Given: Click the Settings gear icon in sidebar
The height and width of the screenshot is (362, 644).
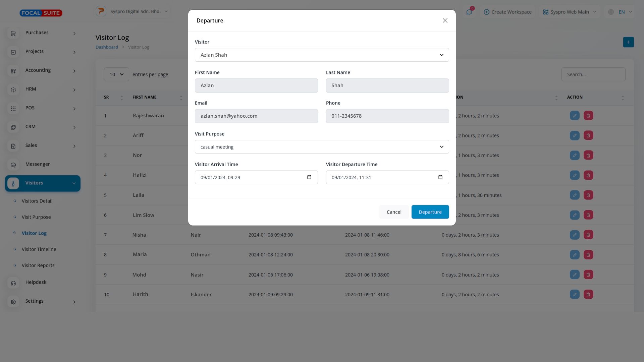Looking at the screenshot, I should click(13, 302).
